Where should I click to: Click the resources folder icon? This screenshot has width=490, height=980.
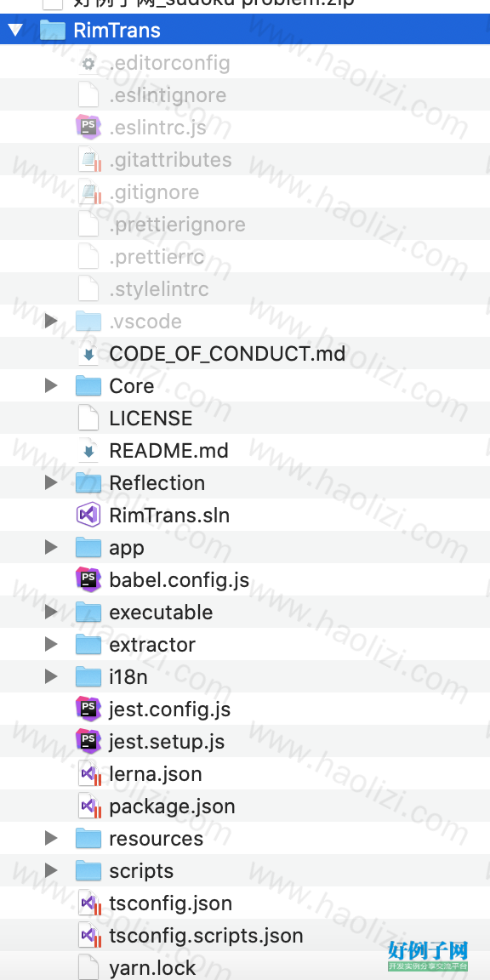tap(88, 838)
